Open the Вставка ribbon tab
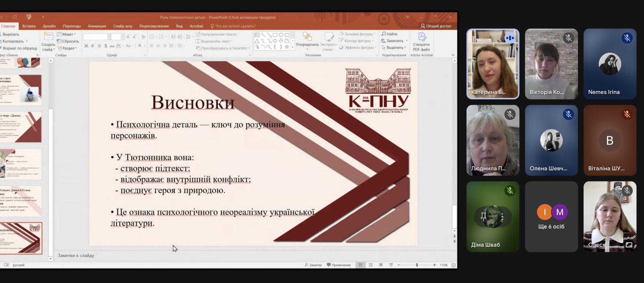The width and height of the screenshot is (644, 283). 29,26
